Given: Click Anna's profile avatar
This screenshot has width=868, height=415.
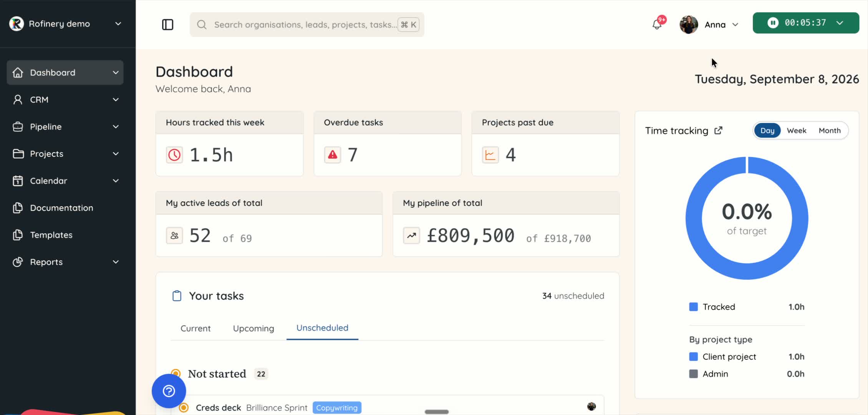Looking at the screenshot, I should coord(689,25).
